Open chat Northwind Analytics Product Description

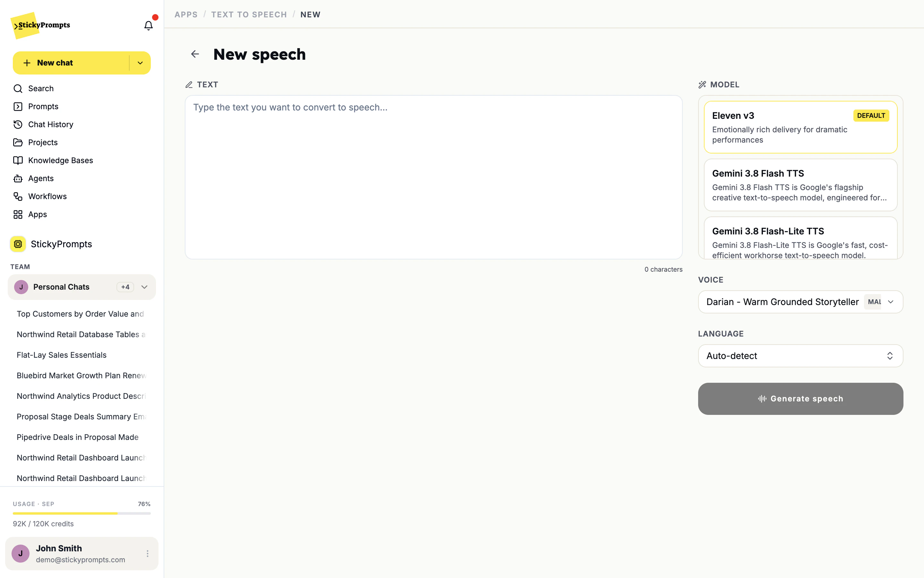[81, 397]
